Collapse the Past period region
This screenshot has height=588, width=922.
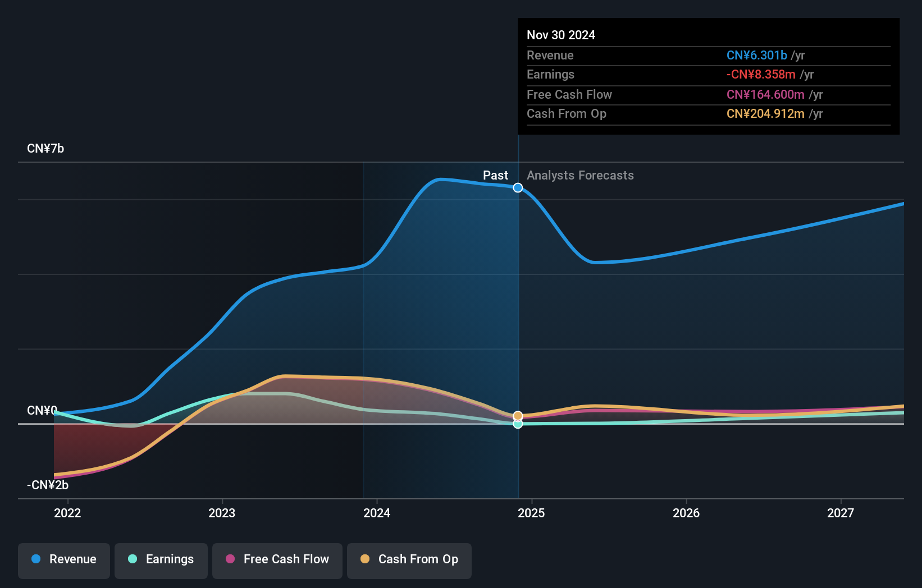(x=495, y=175)
